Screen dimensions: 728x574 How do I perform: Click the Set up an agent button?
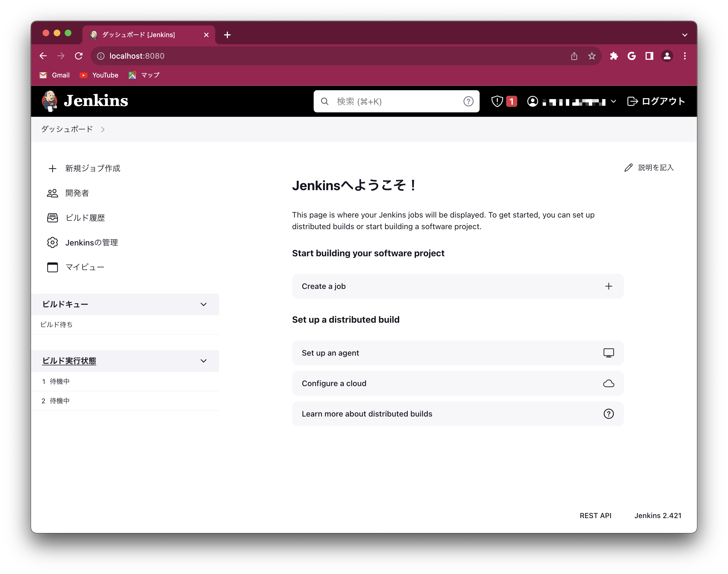[458, 353]
